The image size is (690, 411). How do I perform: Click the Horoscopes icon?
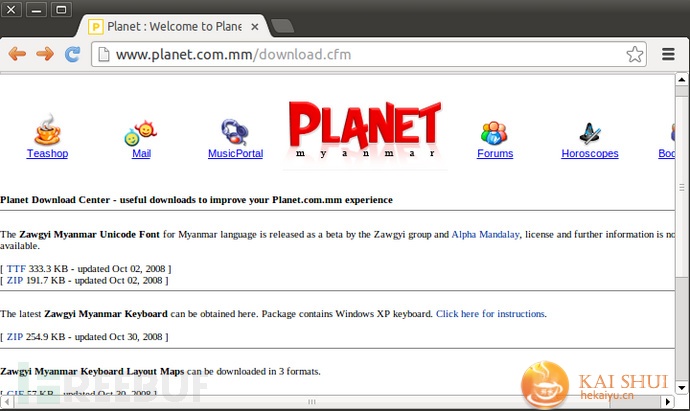coord(590,134)
